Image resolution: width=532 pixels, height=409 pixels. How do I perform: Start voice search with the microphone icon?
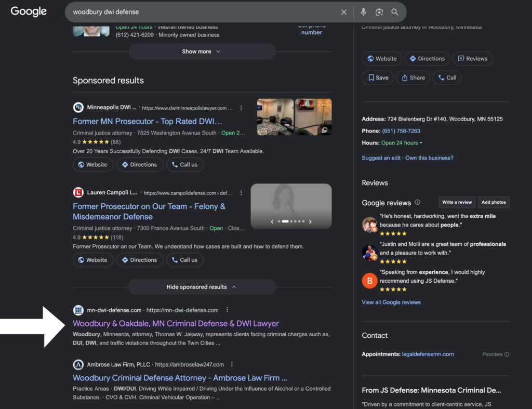coord(363,12)
